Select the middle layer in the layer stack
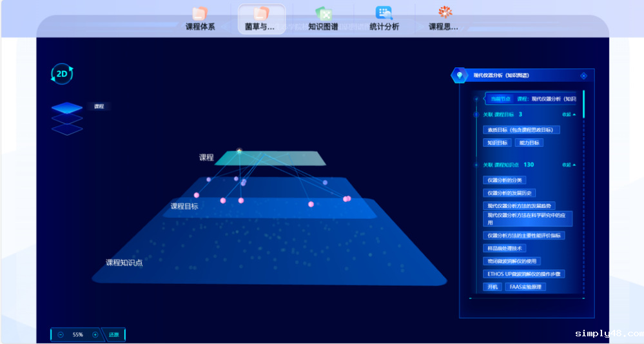This screenshot has width=644, height=344. [x=67, y=119]
